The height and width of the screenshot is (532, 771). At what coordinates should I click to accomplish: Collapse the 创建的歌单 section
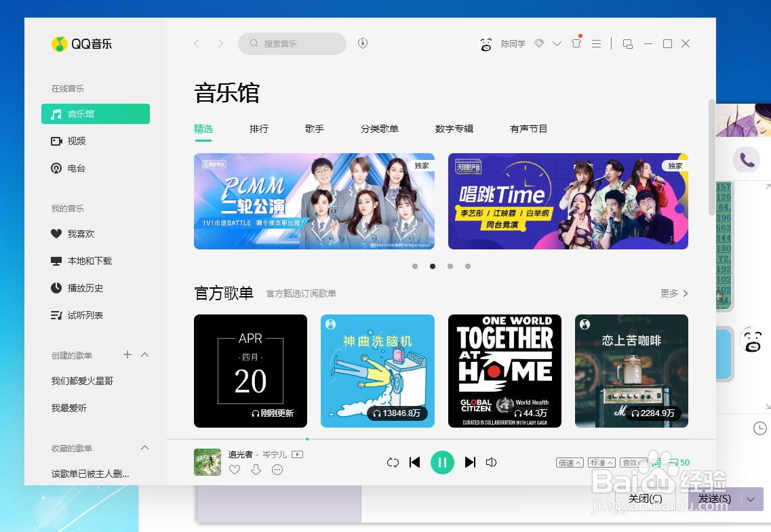[x=145, y=354]
